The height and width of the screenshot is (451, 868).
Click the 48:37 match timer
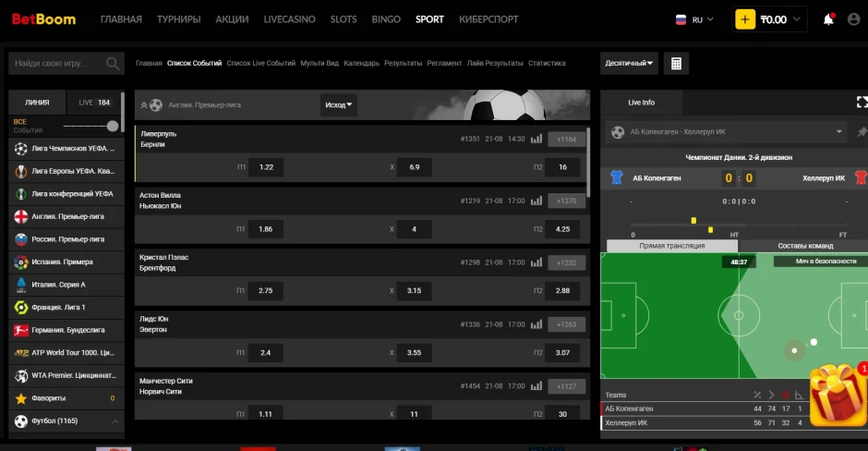[739, 262]
